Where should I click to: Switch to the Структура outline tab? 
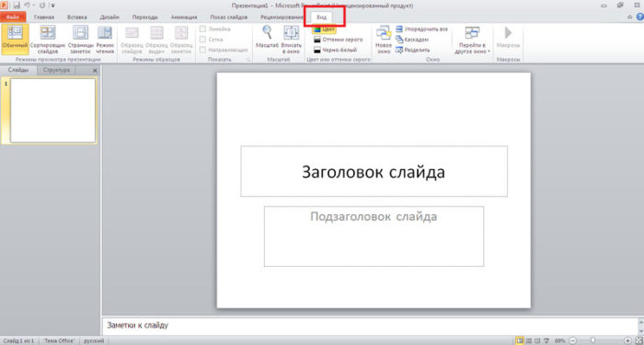[x=56, y=70]
